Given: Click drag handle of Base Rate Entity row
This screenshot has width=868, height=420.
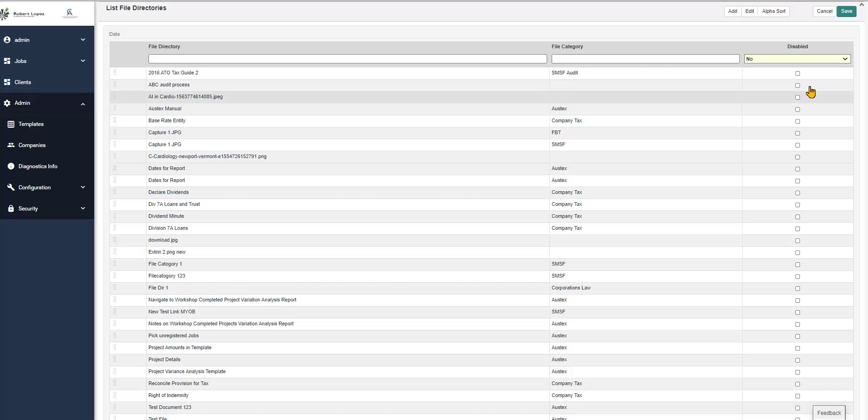Looking at the screenshot, I should [x=114, y=120].
